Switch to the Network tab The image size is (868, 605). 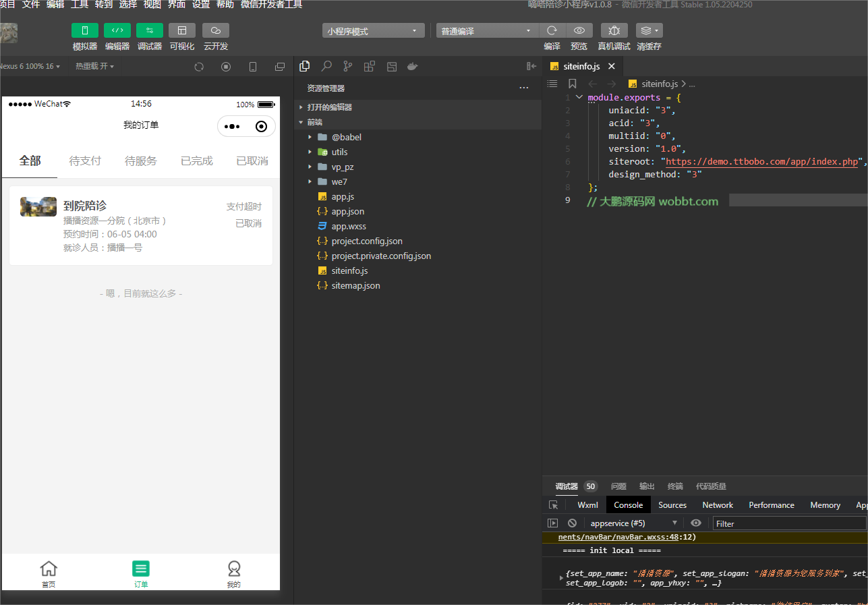[718, 505]
